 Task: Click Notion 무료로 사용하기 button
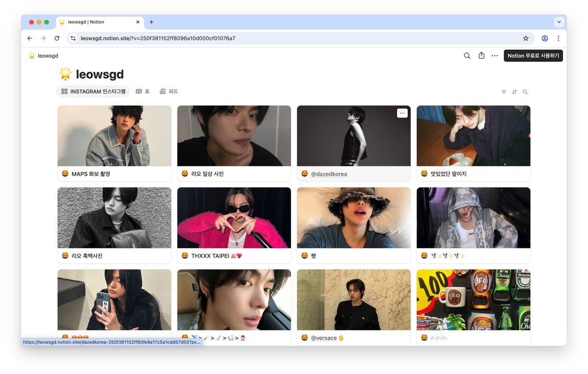(533, 56)
